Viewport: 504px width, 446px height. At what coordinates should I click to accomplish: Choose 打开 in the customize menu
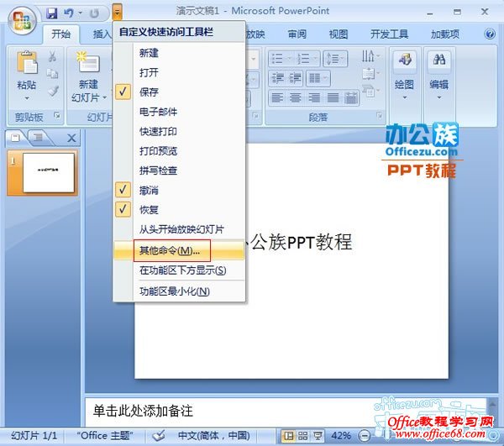coord(179,72)
